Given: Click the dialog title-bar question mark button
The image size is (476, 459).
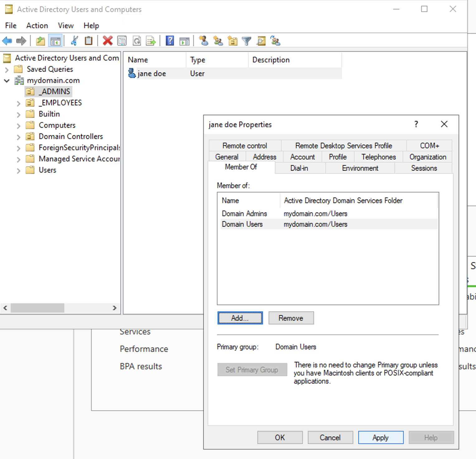Looking at the screenshot, I should [x=416, y=124].
